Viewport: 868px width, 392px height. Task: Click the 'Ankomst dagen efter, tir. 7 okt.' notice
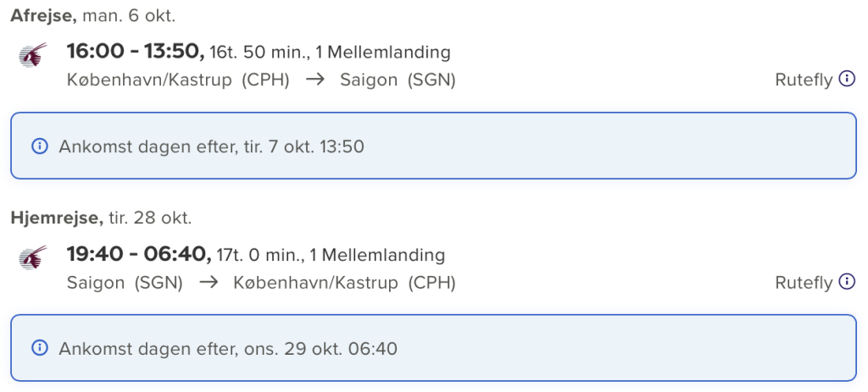click(x=433, y=146)
